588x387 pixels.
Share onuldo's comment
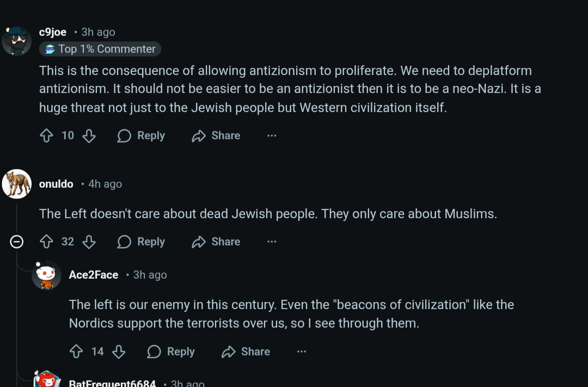216,242
